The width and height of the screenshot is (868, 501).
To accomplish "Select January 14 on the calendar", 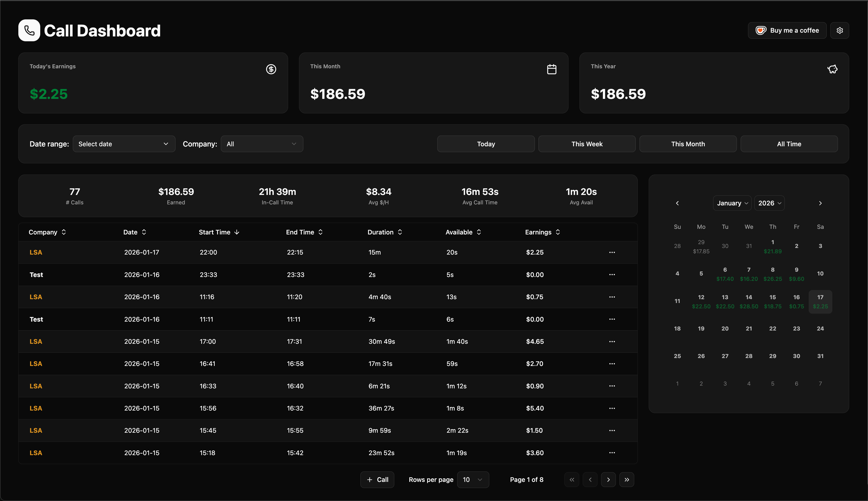I will (x=749, y=301).
